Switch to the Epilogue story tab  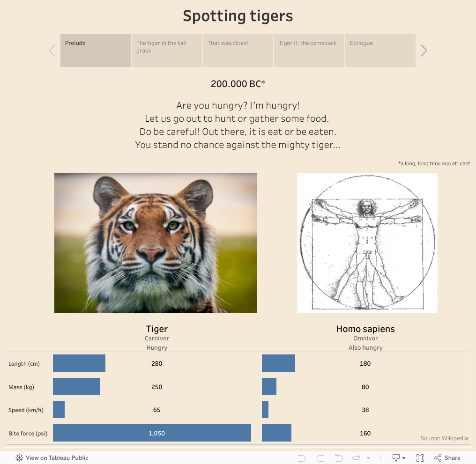coord(380,50)
